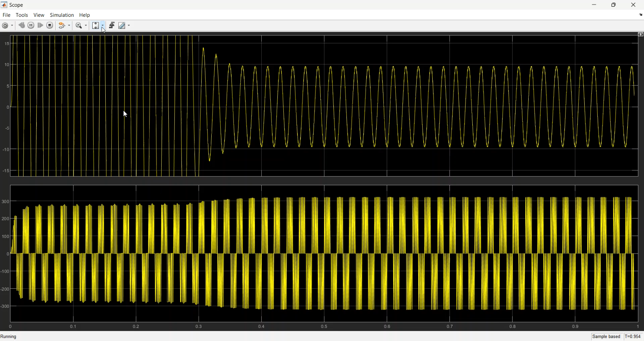Open the Zoom tool dropdown arrow
This screenshot has height=341, width=644.
86,26
